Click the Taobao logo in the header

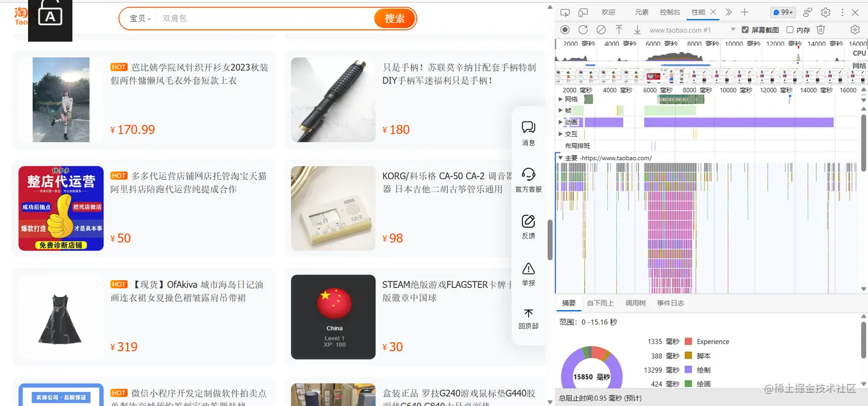click(21, 16)
